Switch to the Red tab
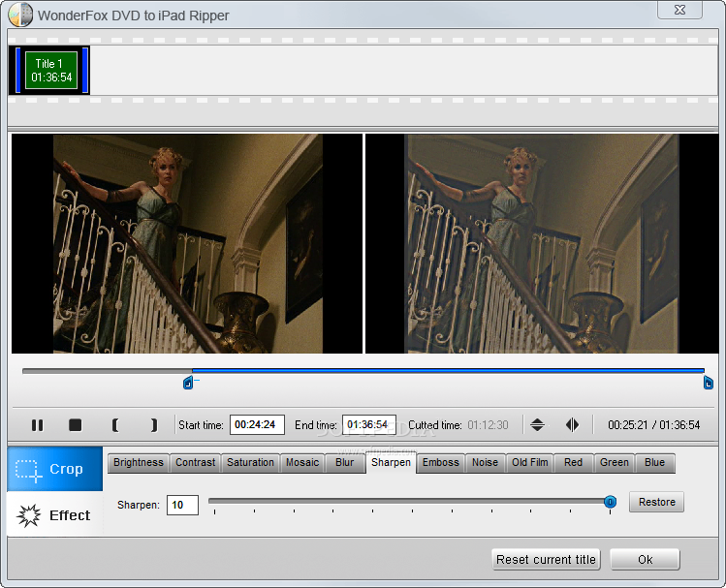Image resolution: width=726 pixels, height=588 pixels. click(x=573, y=463)
